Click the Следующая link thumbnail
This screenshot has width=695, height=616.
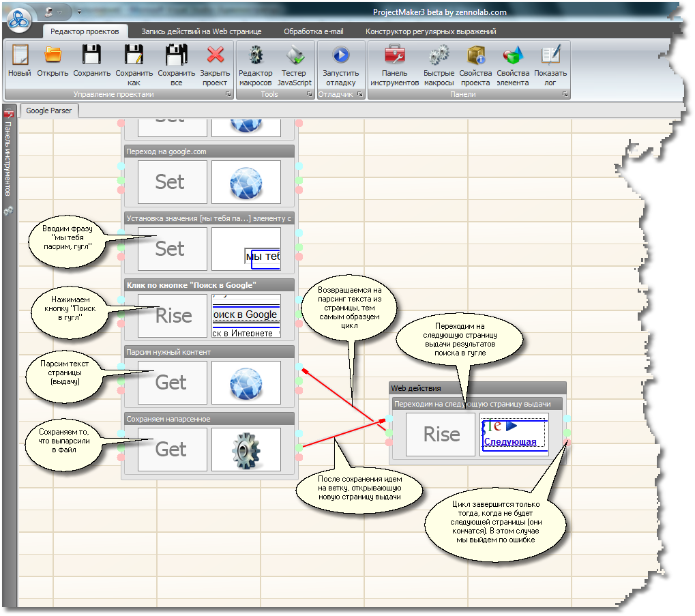point(514,435)
